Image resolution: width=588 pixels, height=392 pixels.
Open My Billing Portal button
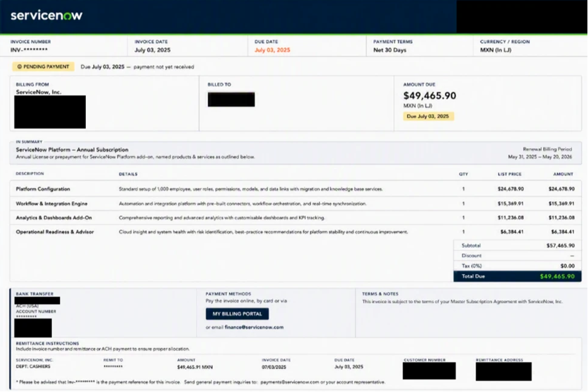[237, 313]
